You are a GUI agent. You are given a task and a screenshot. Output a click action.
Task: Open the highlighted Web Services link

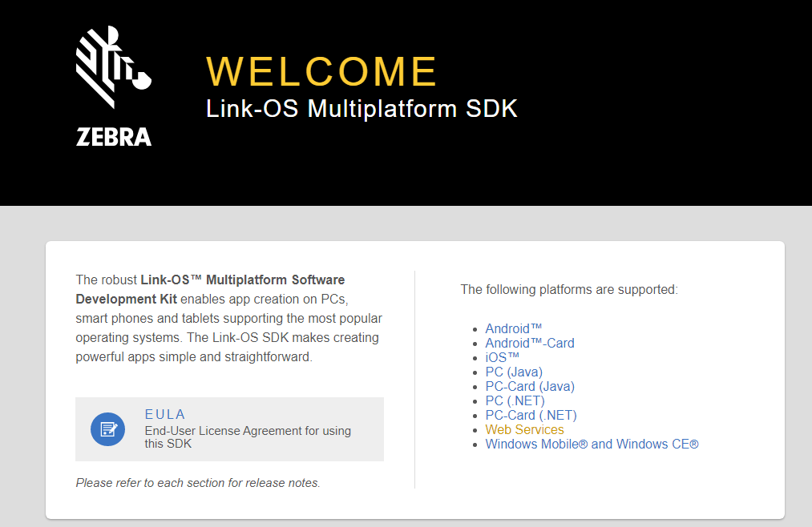click(524, 429)
